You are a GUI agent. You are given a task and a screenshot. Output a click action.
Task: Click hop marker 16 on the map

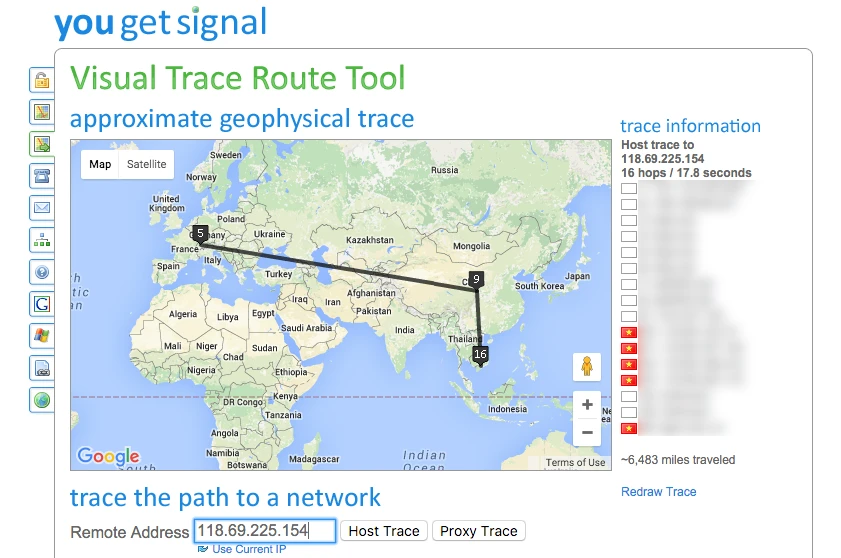(480, 354)
